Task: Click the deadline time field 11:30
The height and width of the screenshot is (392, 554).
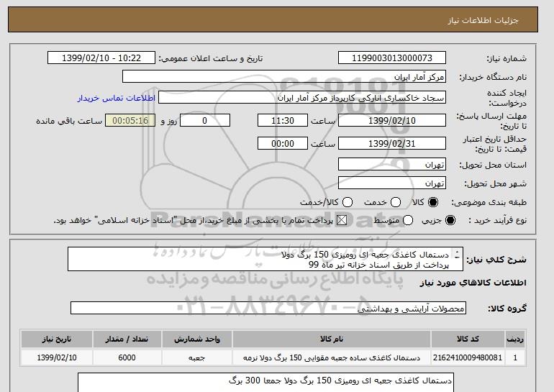Action: click(x=283, y=120)
